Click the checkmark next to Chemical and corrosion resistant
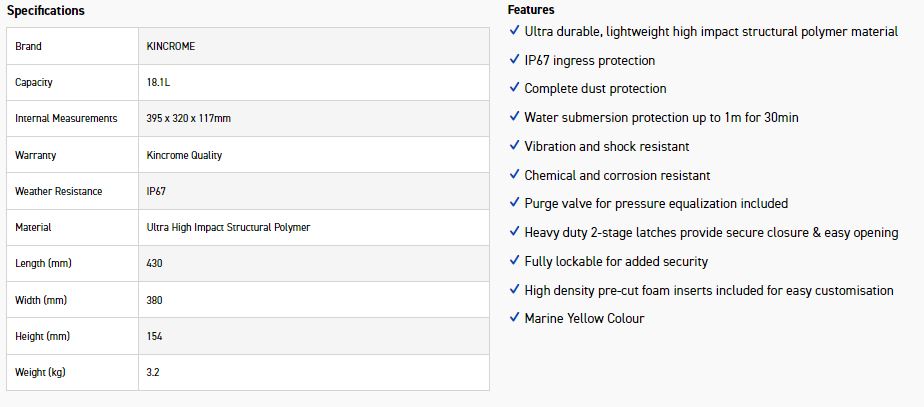The height and width of the screenshot is (407, 924). pyautogui.click(x=514, y=175)
